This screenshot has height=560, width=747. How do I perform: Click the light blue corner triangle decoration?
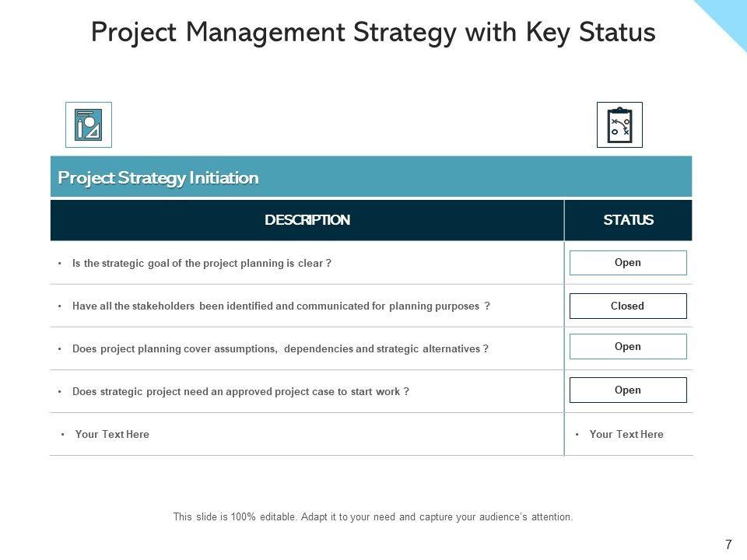click(728, 17)
